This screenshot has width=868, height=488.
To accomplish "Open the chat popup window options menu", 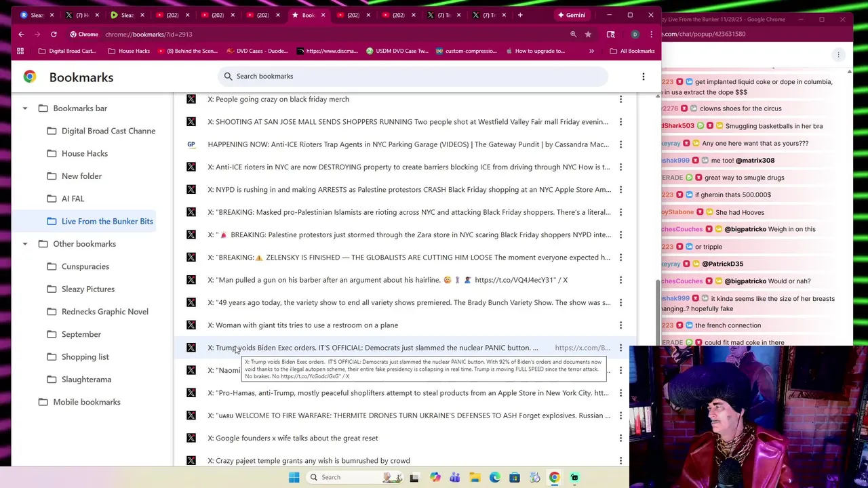I will 838,54.
